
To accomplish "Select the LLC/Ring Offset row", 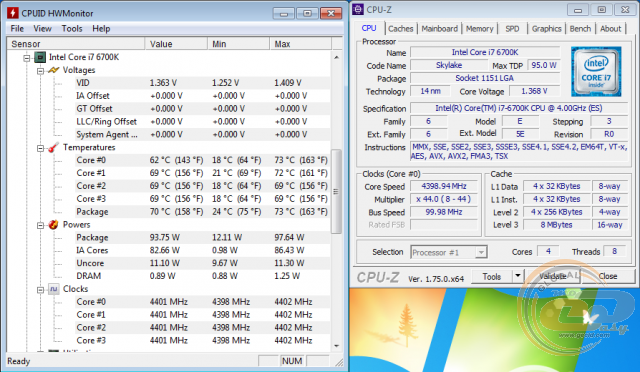I will [x=202, y=122].
